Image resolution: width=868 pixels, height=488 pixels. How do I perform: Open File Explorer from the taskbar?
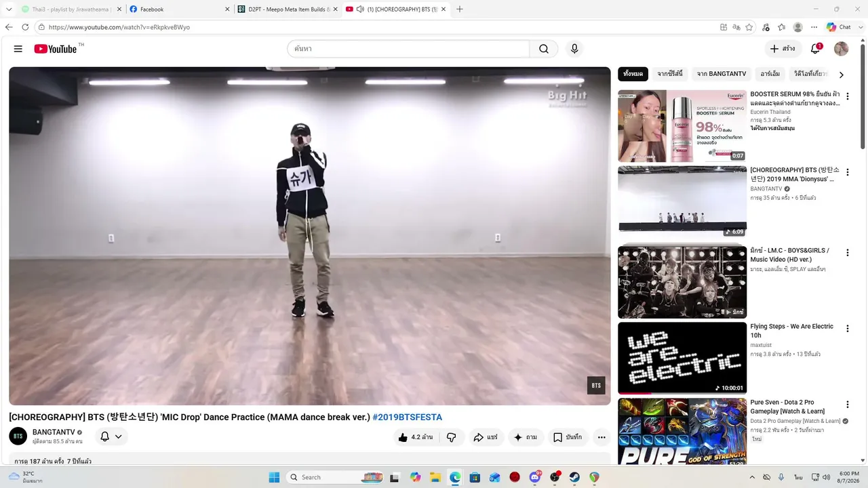435,477
